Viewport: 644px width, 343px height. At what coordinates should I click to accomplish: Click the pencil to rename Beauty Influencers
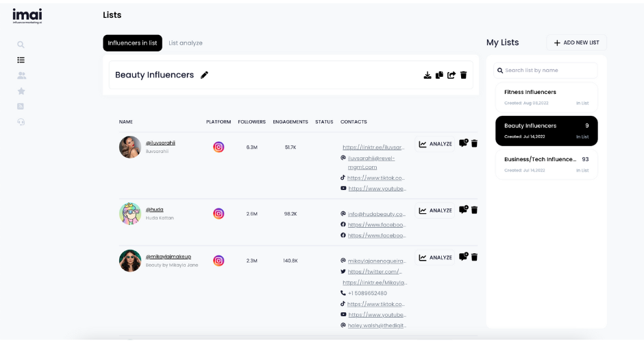tap(204, 75)
